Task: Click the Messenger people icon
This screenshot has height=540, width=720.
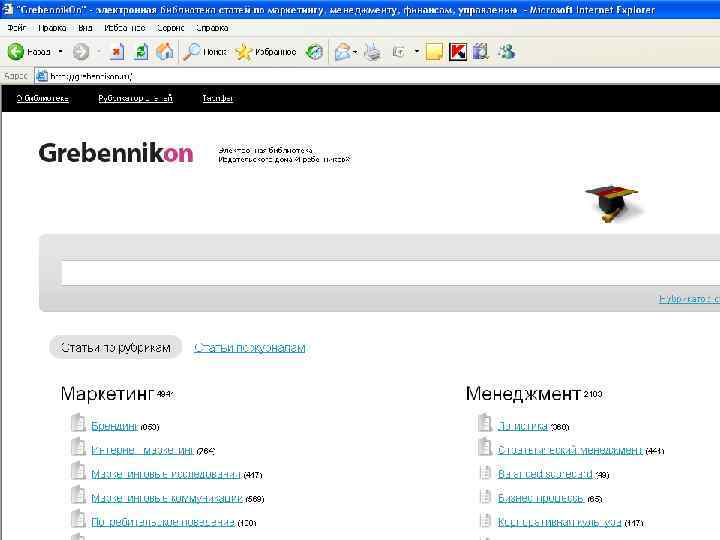Action: [506, 52]
